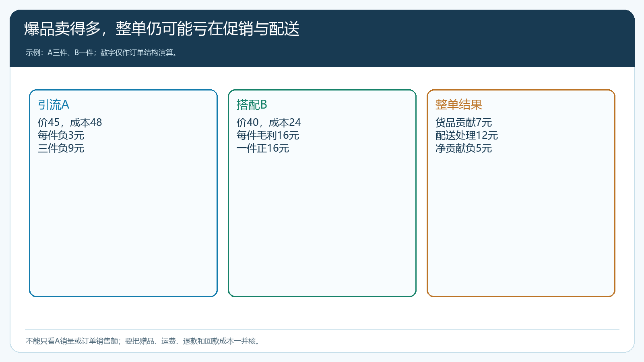Image resolution: width=644 pixels, height=362 pixels.
Task: Click the horizontal divider line above the footer
Action: point(322,329)
